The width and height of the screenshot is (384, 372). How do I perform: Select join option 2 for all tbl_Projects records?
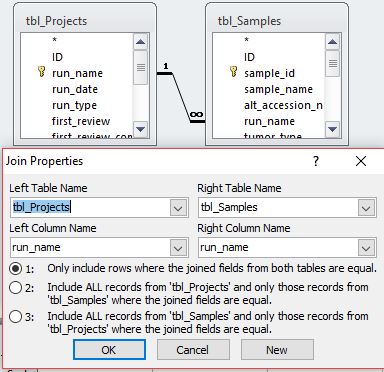click(x=16, y=287)
